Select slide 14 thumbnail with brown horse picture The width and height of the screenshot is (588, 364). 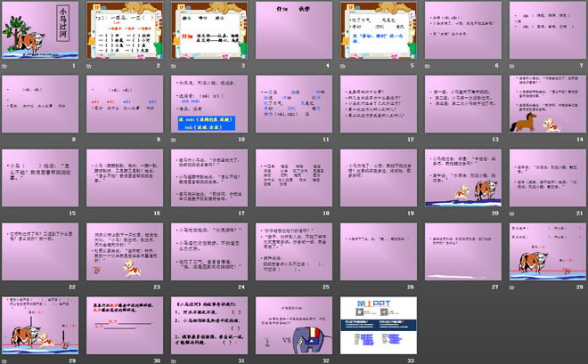pos(548,104)
